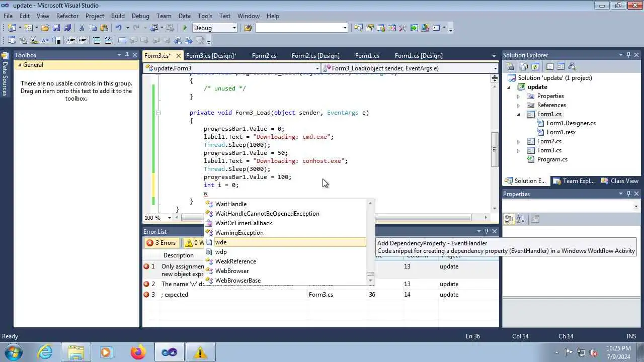644x362 pixels.
Task: Open the Tools menu
Action: (x=205, y=16)
